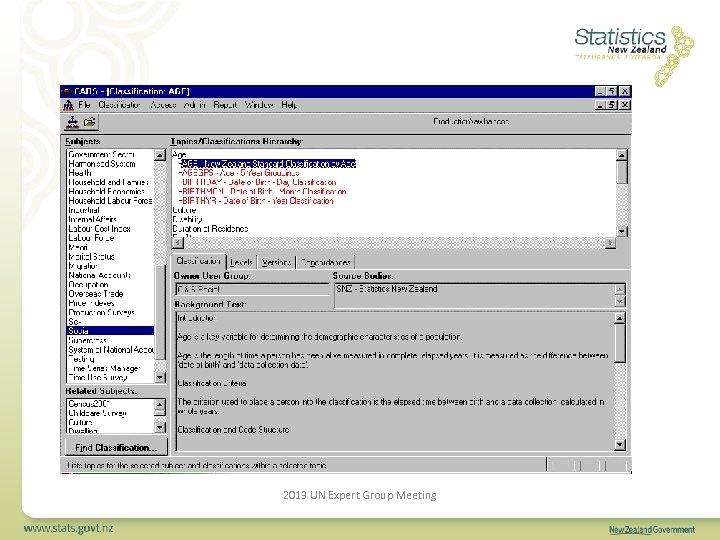The height and width of the screenshot is (540, 720).
Task: Select BIRTHMON Date of Birth Month Classification
Action: (264, 191)
